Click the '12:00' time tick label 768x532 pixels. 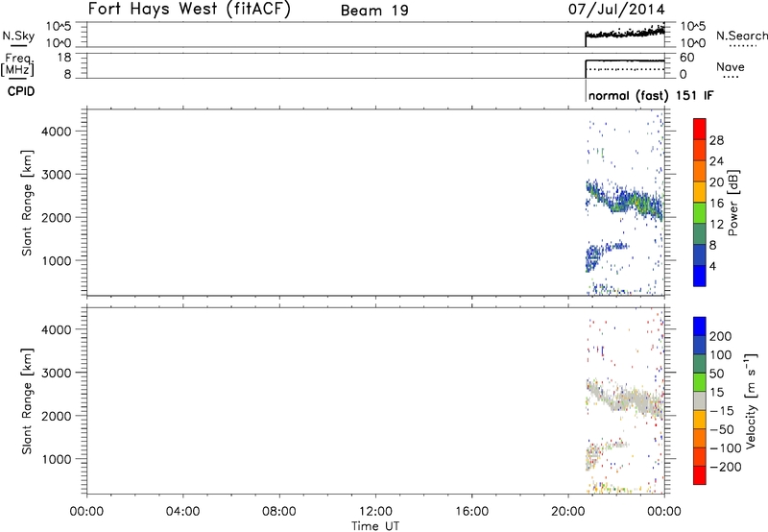coord(375,512)
